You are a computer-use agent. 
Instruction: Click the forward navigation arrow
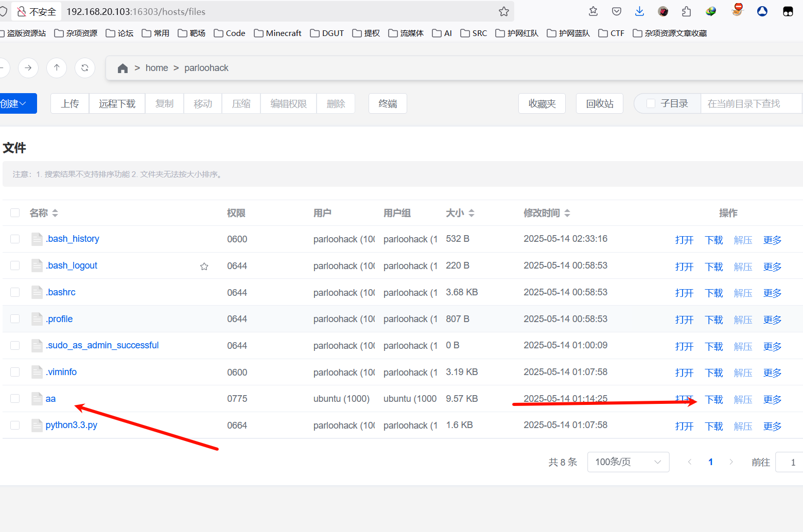click(28, 68)
